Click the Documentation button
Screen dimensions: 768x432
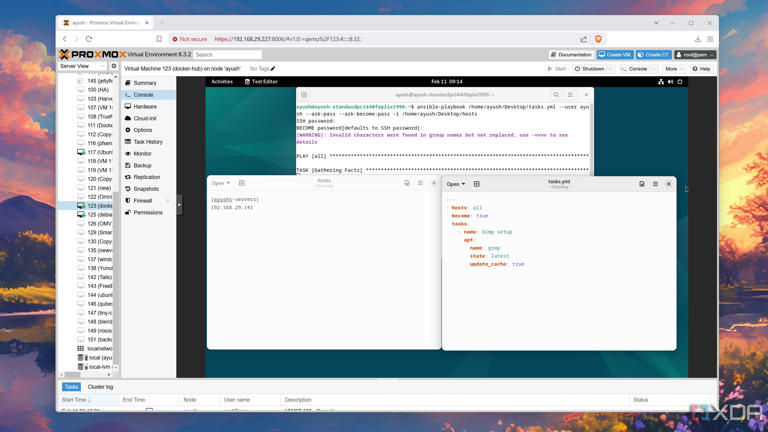click(x=571, y=55)
